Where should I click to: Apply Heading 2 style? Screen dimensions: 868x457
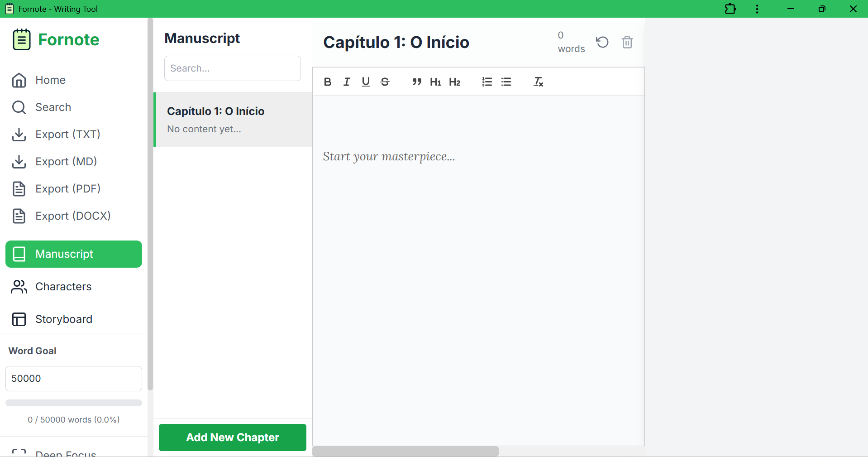455,82
